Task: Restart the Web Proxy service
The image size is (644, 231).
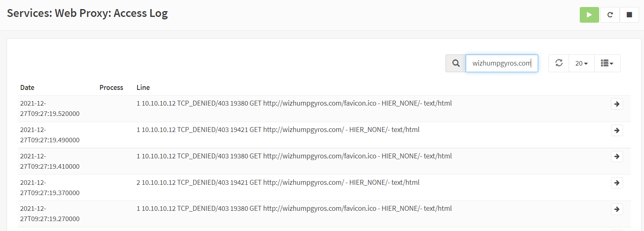Action: (x=610, y=15)
